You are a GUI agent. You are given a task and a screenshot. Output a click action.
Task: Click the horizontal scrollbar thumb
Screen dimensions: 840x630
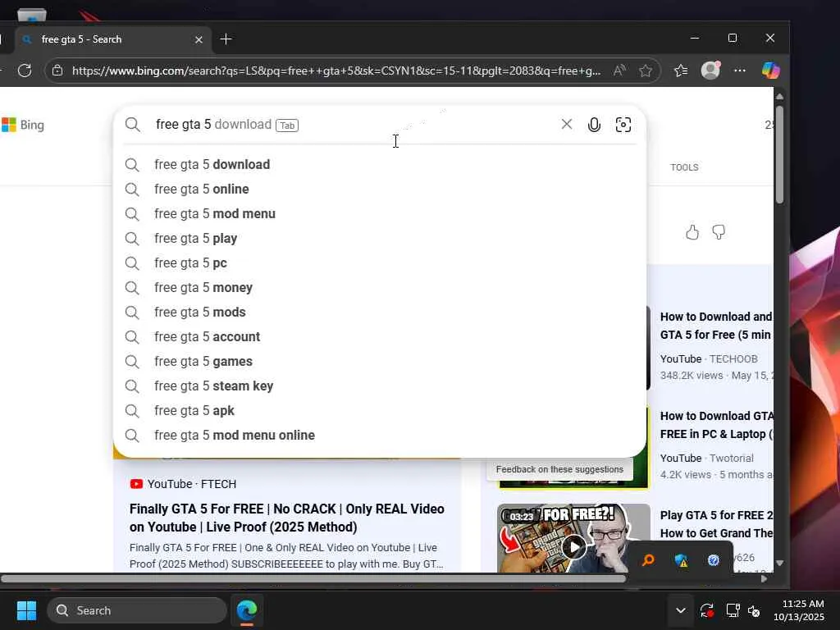[313, 578]
